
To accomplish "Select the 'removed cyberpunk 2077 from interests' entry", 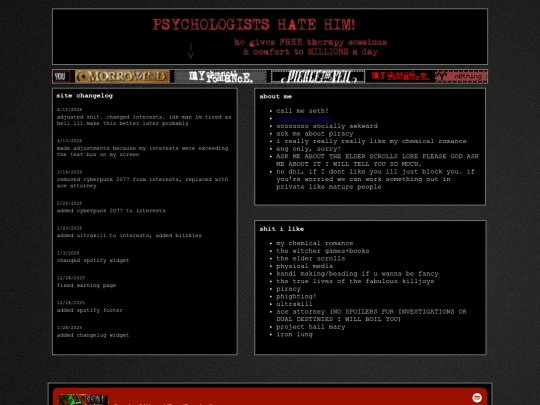I will pyautogui.click(x=143, y=183).
